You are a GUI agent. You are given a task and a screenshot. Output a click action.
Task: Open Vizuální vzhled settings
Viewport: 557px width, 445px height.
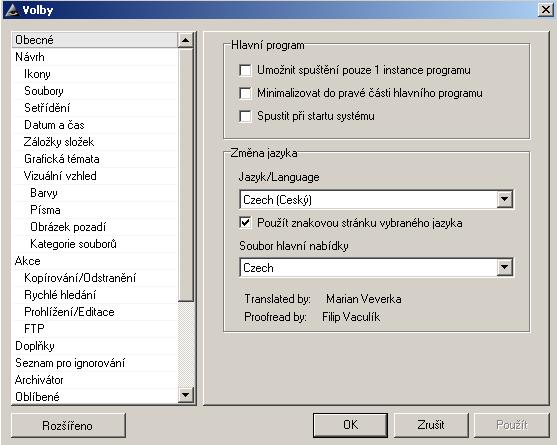coord(94,176)
